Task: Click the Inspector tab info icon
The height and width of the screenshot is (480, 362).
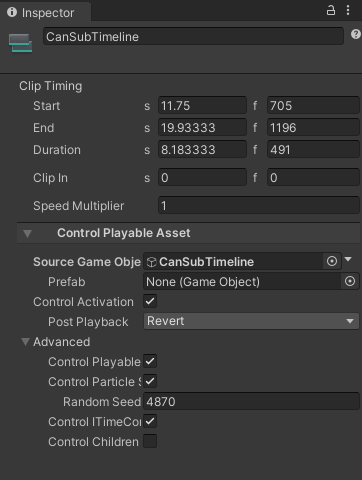Action: (12, 12)
